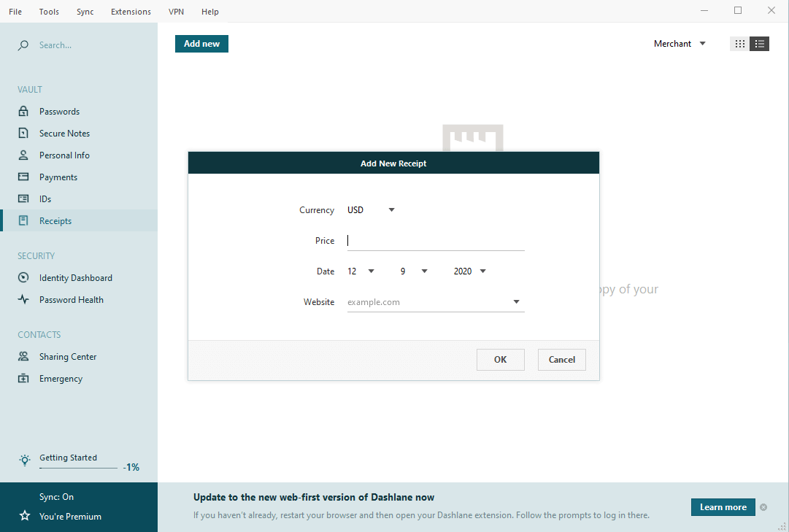Open the Tools menu
This screenshot has width=789, height=532.
(49, 12)
